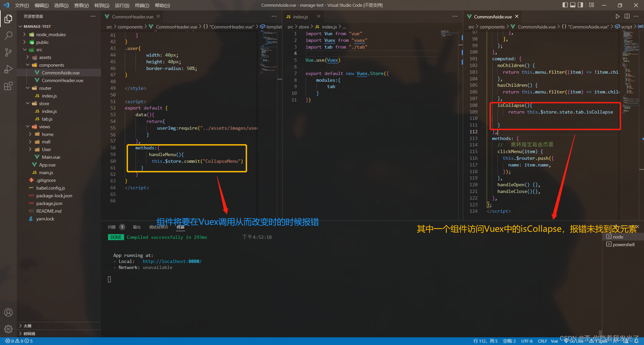Collapse the store folder
The height and width of the screenshot is (345, 644).
(x=28, y=103)
